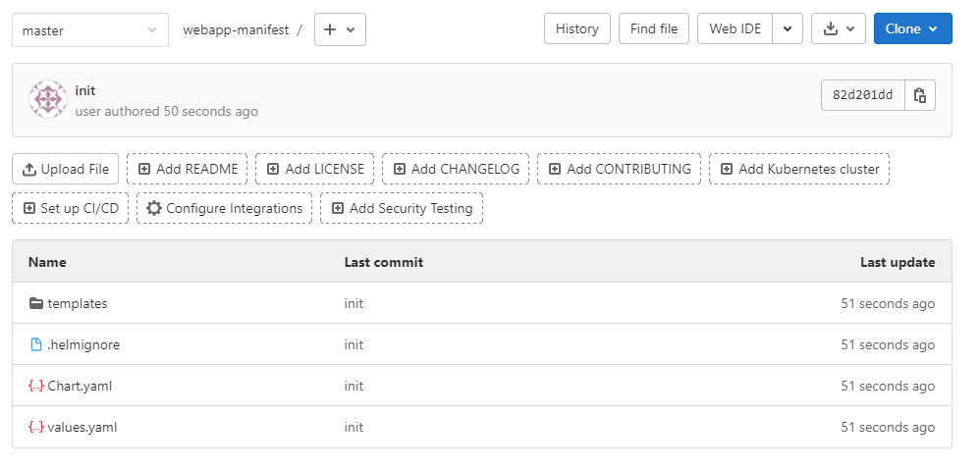
Task: Open the init commit message link
Action: coord(85,90)
